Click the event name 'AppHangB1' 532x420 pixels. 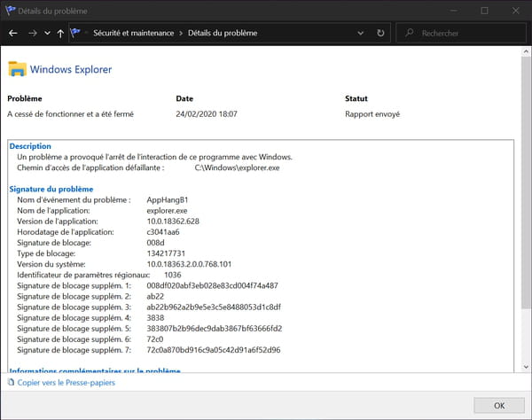168,200
